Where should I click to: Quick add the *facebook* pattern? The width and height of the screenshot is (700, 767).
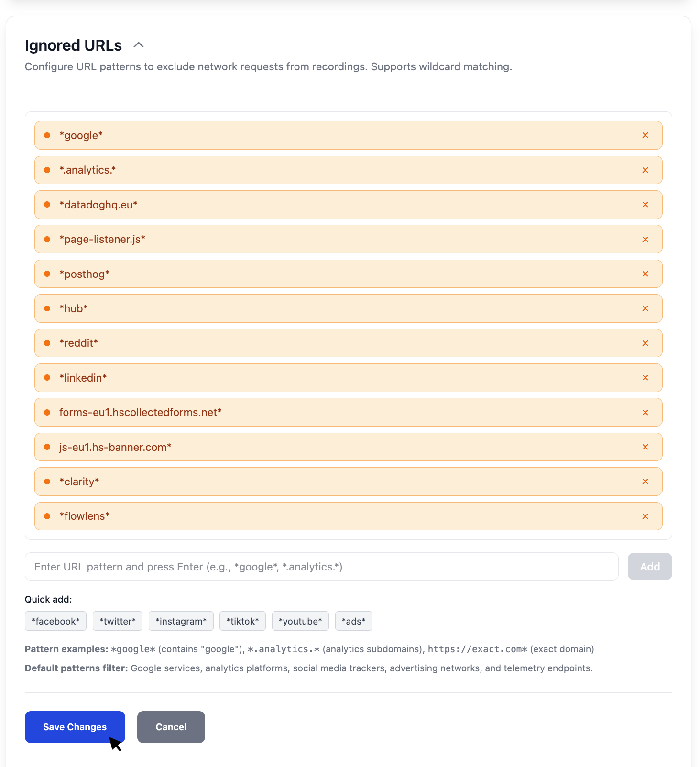click(x=55, y=621)
